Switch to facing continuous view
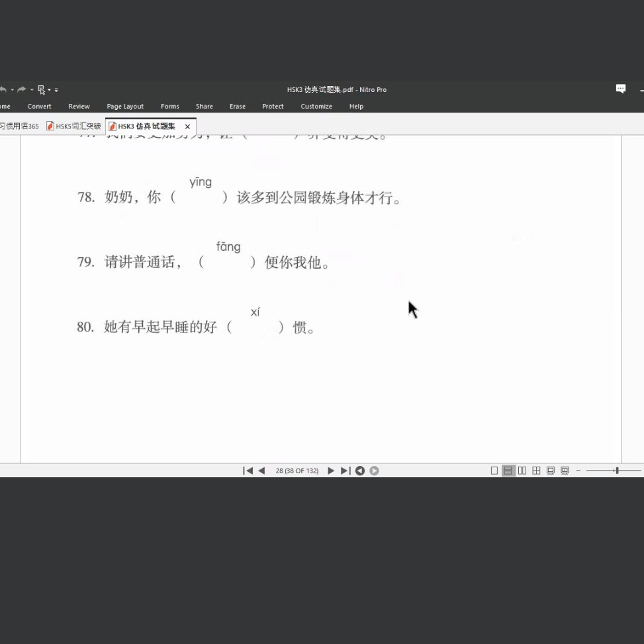The image size is (644, 644). (536, 471)
